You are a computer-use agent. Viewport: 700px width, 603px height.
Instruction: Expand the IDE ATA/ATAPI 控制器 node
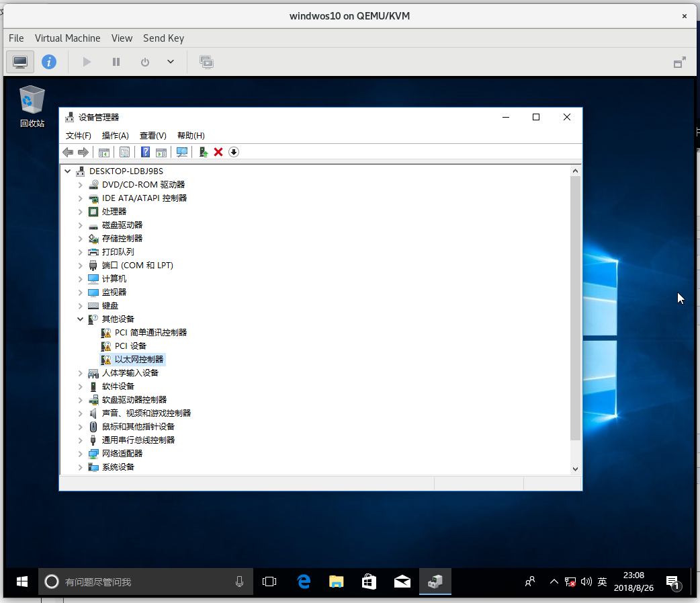tap(81, 198)
